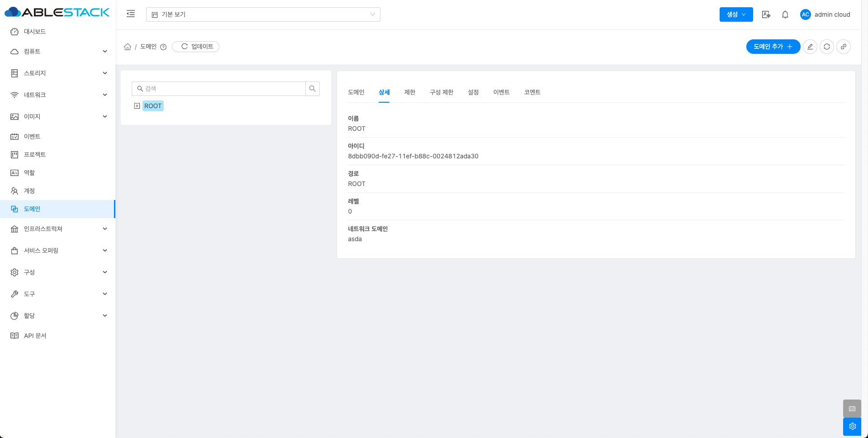Open the blue settings gear at bottom right
868x438 pixels.
852,426
